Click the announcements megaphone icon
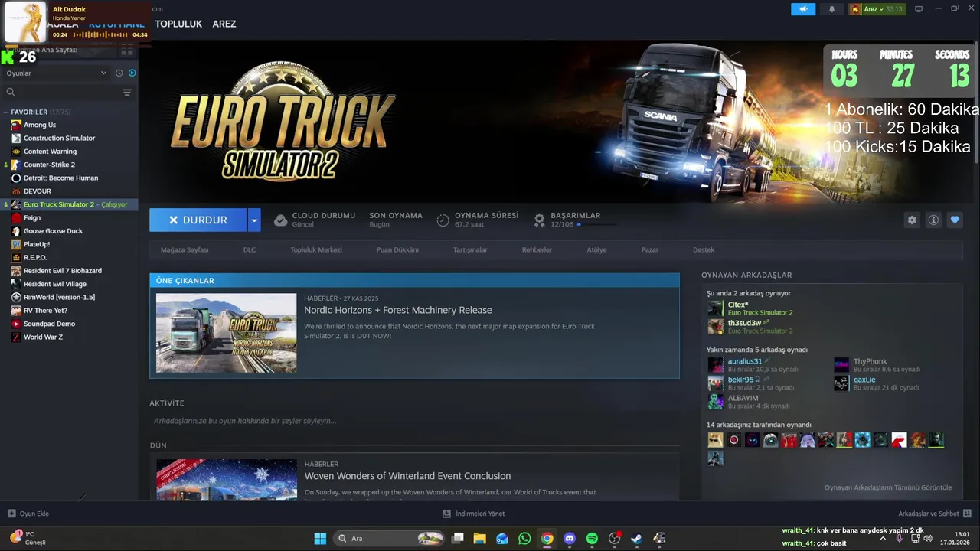The image size is (980, 551). tap(803, 9)
